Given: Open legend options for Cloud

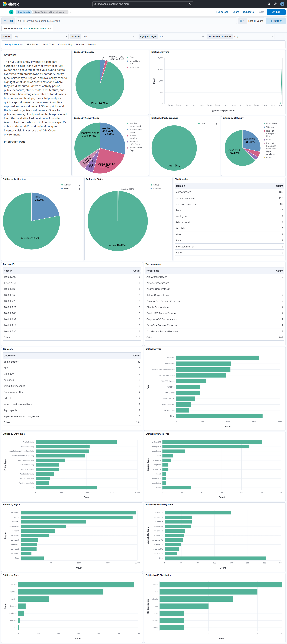Looking at the screenshot, I should point(145,57).
